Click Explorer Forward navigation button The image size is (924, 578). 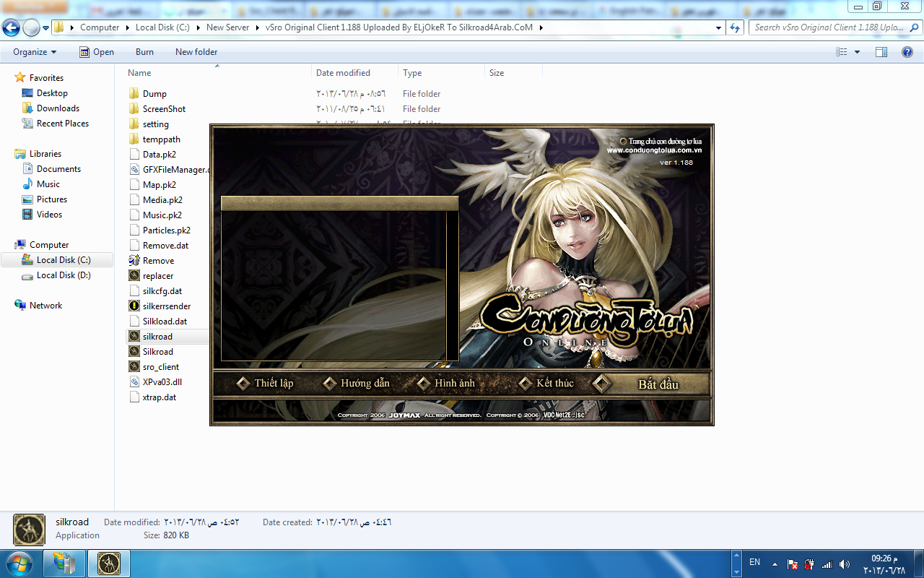coord(31,28)
